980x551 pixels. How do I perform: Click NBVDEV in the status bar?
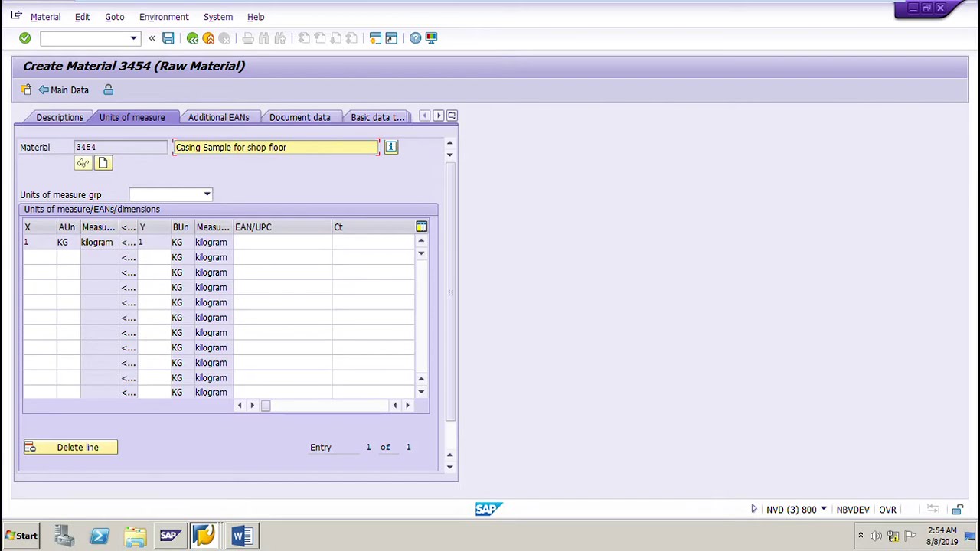[852, 510]
